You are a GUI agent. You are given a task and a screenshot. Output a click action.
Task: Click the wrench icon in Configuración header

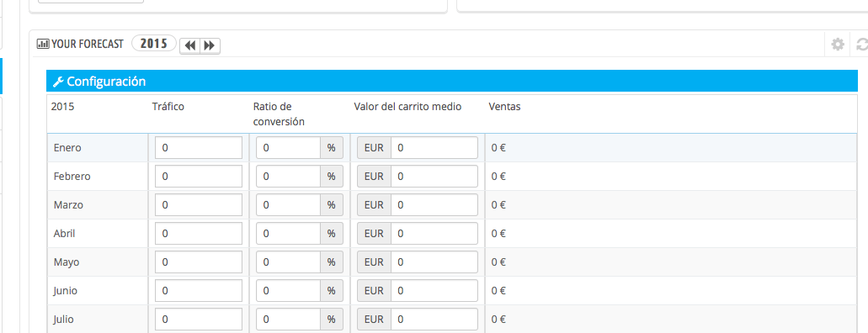(x=57, y=82)
